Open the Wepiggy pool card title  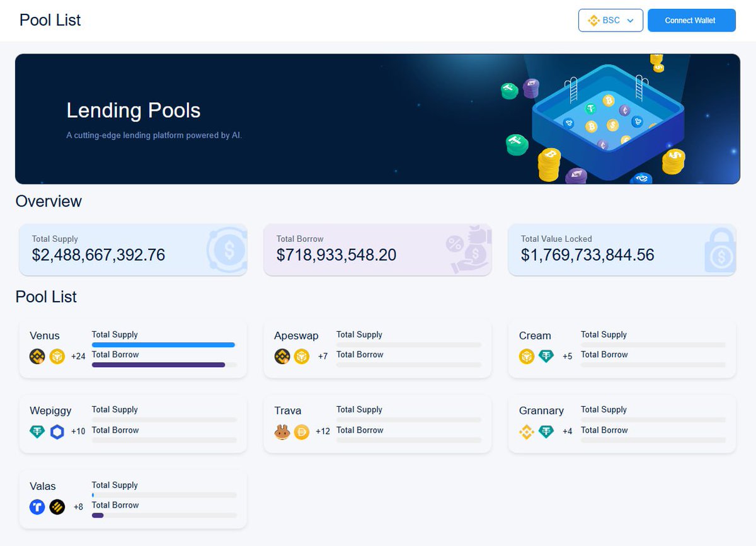click(50, 411)
